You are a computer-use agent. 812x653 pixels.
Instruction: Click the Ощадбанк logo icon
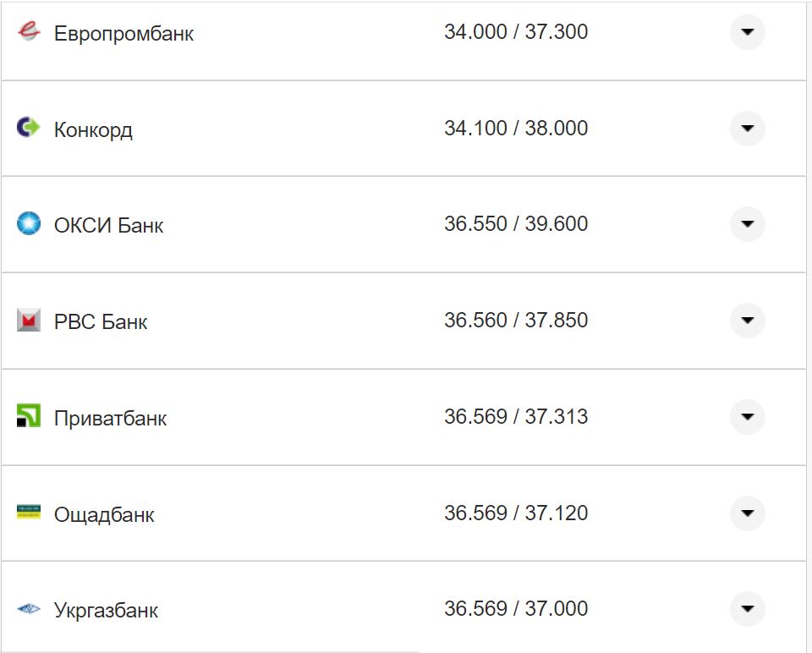point(29,513)
